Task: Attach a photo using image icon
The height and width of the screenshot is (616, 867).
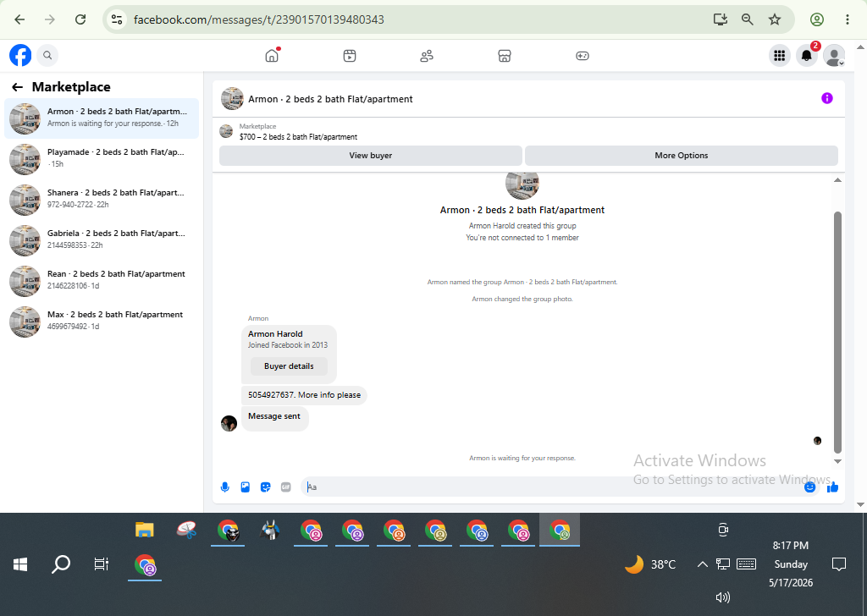Action: pos(246,487)
